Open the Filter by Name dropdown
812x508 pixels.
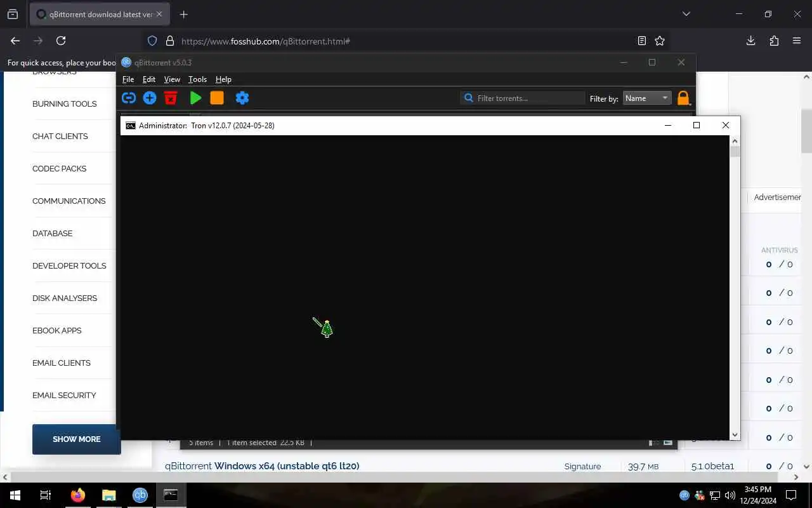tap(647, 98)
